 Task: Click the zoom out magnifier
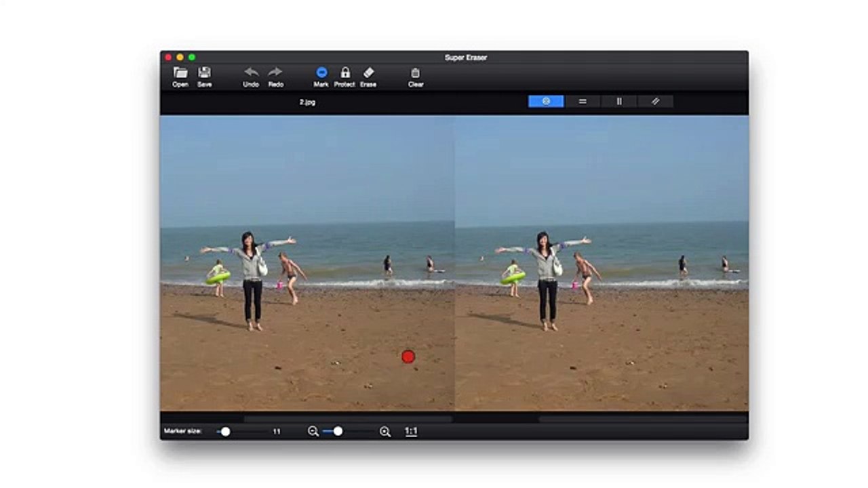tap(313, 431)
